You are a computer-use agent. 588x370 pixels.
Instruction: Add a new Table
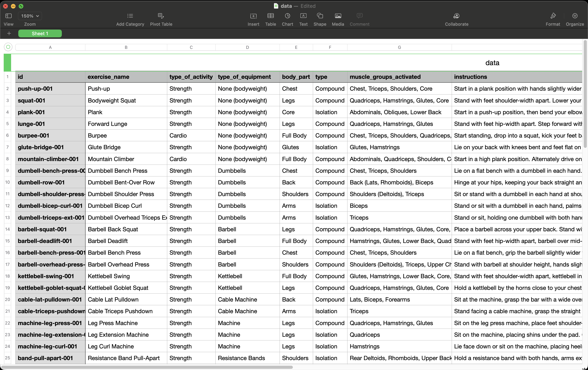tap(270, 16)
